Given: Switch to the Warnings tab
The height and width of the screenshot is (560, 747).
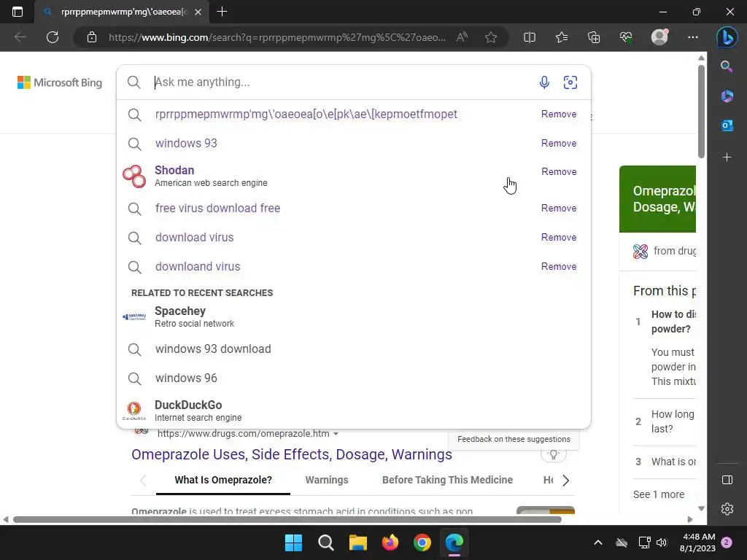Looking at the screenshot, I should pyautogui.click(x=327, y=480).
